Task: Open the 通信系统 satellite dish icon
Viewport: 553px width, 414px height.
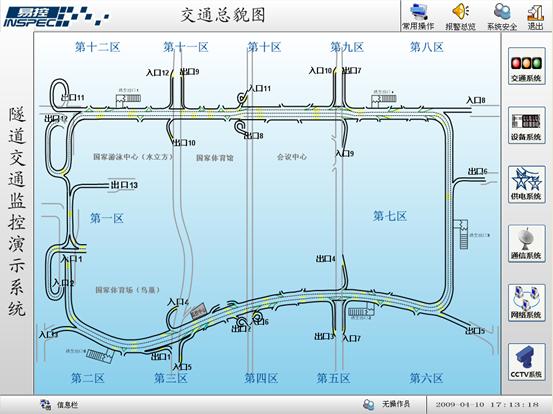Action: (526, 244)
